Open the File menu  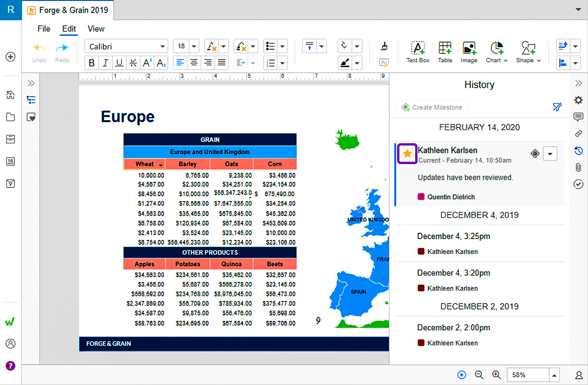click(44, 28)
